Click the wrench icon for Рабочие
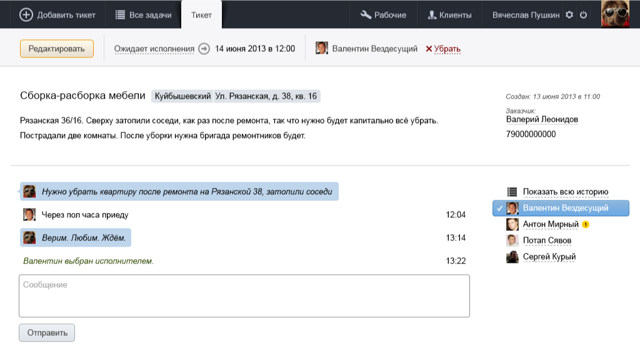The image size is (640, 364). pos(366,15)
